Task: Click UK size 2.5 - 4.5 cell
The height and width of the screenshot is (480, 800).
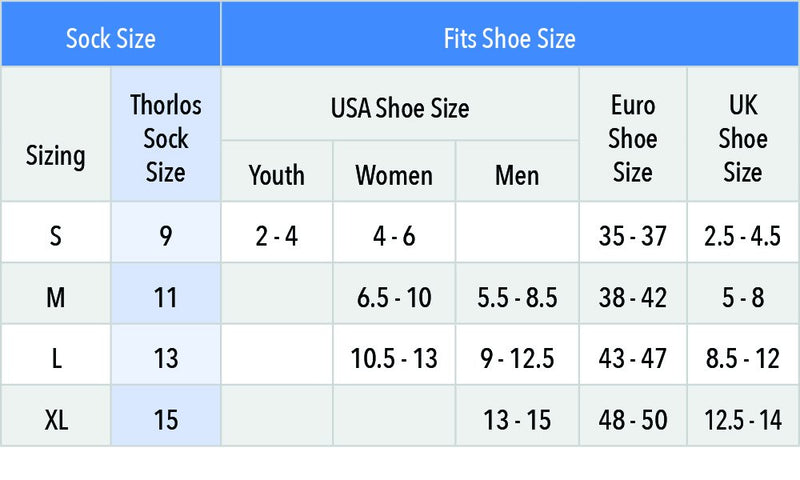Action: [743, 232]
